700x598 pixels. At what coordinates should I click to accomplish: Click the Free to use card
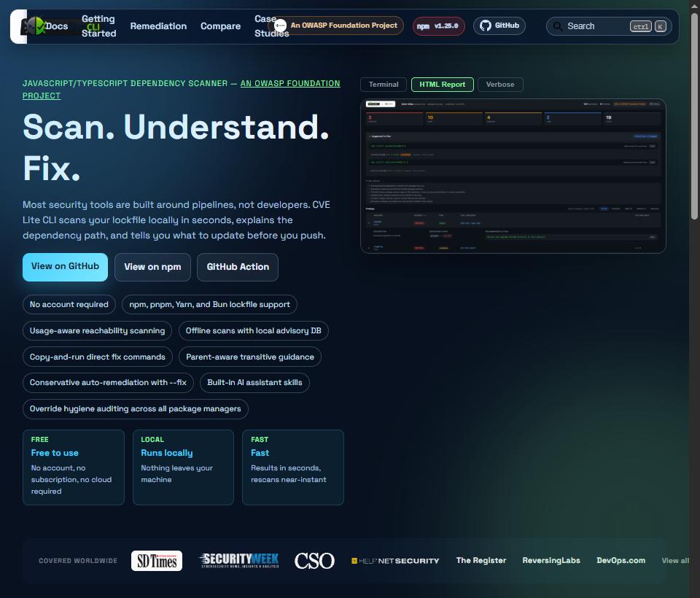tap(74, 467)
